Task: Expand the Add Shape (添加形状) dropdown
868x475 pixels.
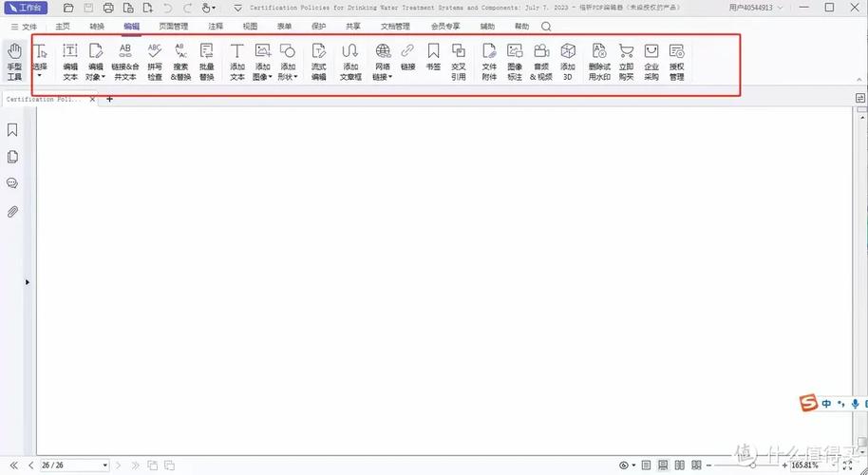Action: coord(295,77)
